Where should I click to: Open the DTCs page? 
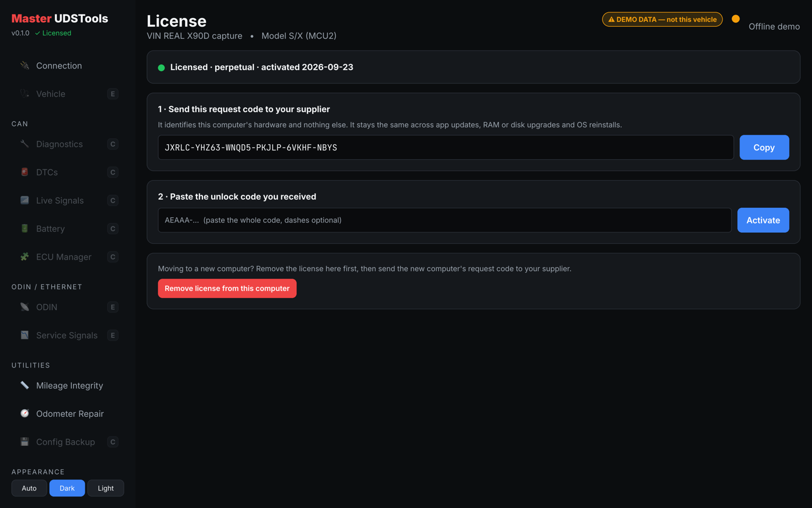click(x=68, y=172)
